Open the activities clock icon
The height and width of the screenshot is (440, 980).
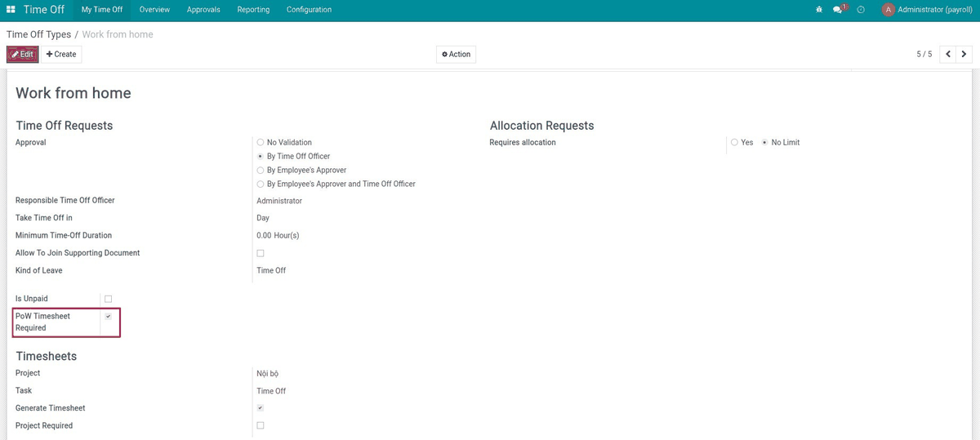pyautogui.click(x=861, y=10)
